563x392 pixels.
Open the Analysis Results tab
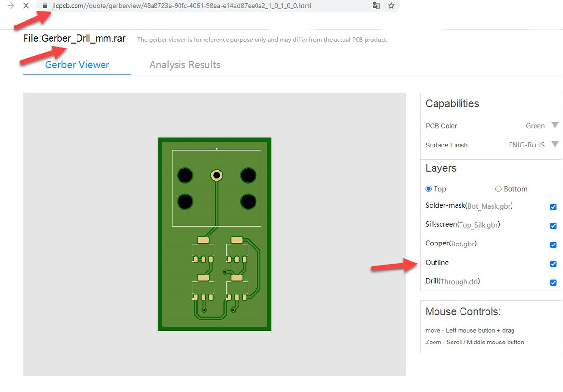click(x=184, y=65)
